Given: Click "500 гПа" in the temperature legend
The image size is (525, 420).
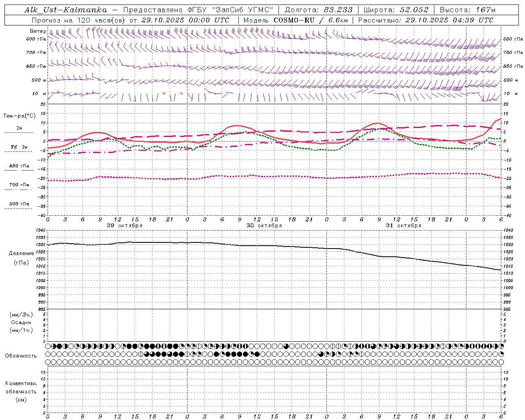Looking at the screenshot, I should pos(19,204).
